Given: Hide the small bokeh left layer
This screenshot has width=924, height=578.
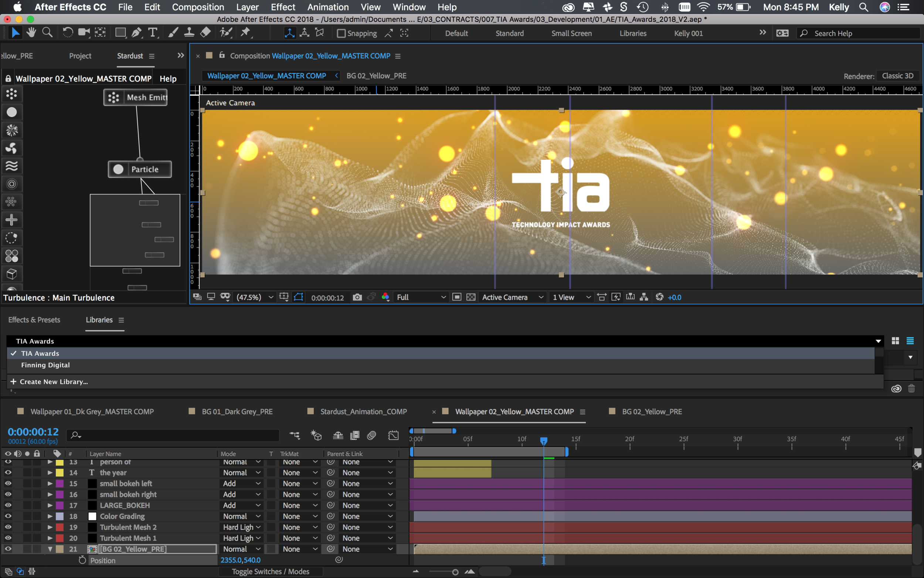Looking at the screenshot, I should 8,483.
